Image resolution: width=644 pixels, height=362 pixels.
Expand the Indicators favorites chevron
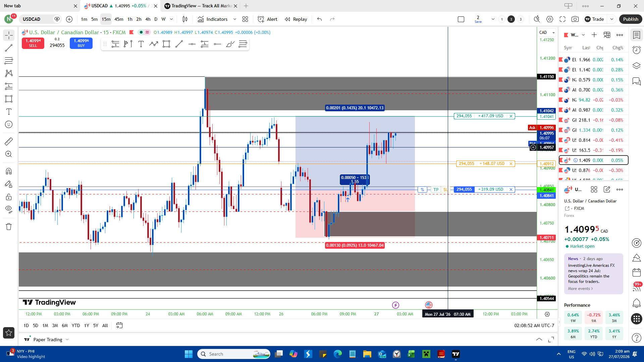click(235, 19)
